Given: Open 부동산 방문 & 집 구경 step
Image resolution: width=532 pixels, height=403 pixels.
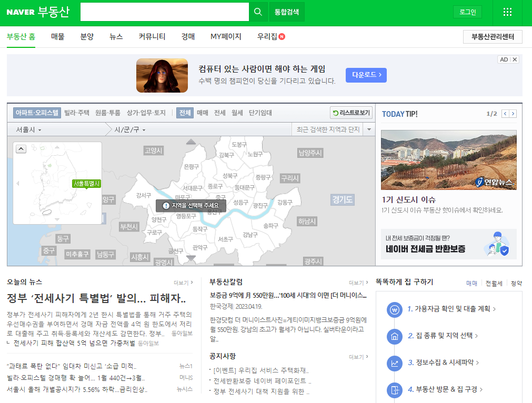Looking at the screenshot, I should pos(446,389).
